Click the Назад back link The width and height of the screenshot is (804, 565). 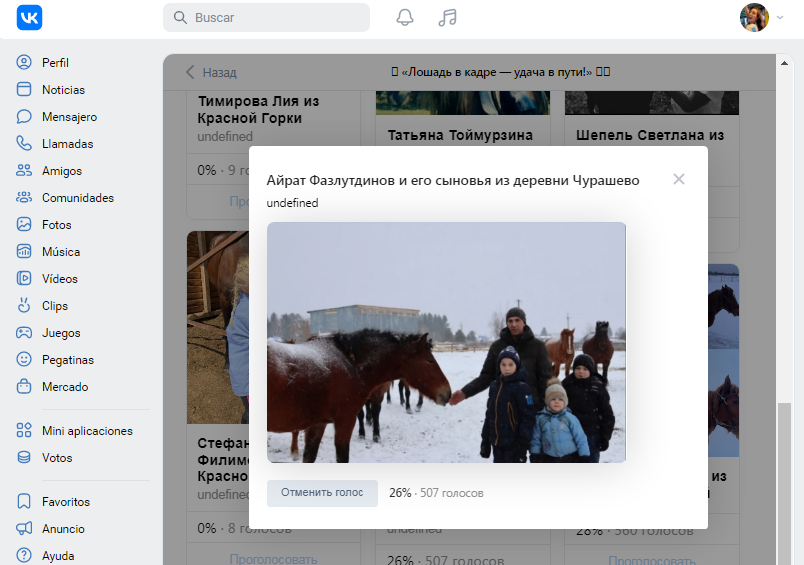211,72
